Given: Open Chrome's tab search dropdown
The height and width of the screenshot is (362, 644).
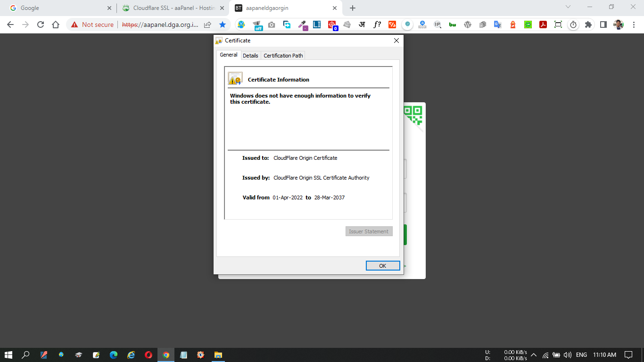Looking at the screenshot, I should coord(568,7).
